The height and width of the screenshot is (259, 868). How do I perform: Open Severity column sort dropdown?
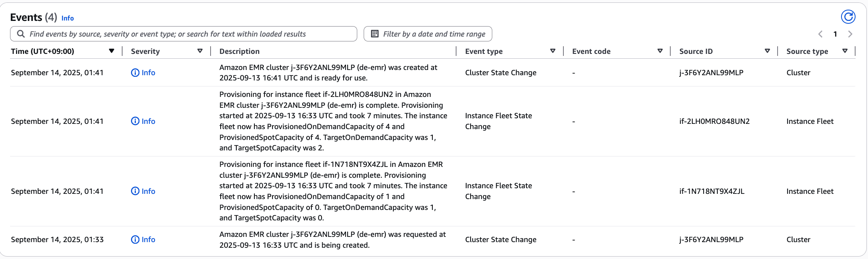(200, 51)
